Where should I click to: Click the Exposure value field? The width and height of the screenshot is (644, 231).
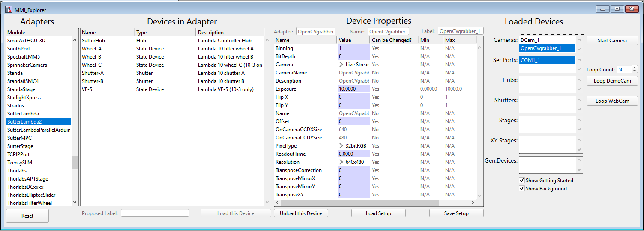click(x=353, y=89)
